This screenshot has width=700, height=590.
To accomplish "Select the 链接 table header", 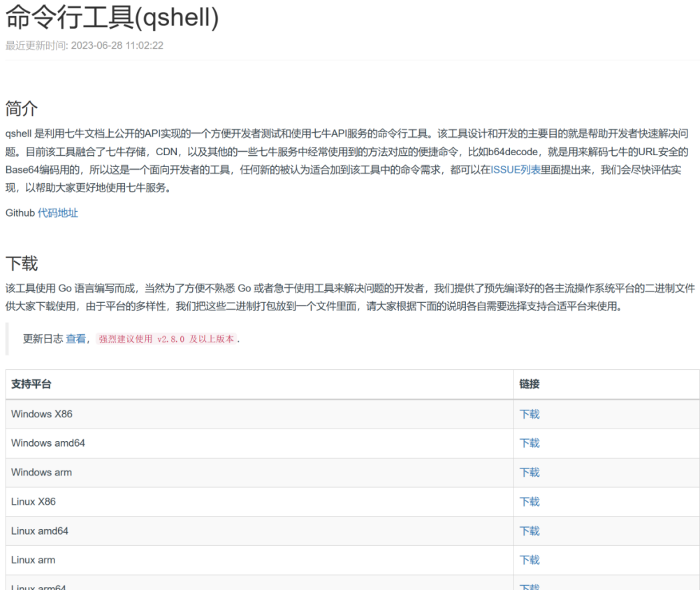I will [527, 384].
